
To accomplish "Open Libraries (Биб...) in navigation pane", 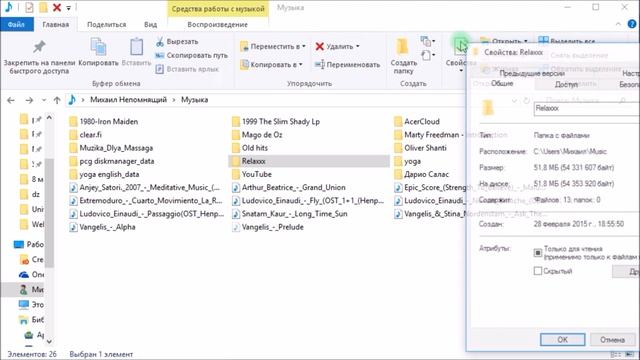I will [x=31, y=320].
